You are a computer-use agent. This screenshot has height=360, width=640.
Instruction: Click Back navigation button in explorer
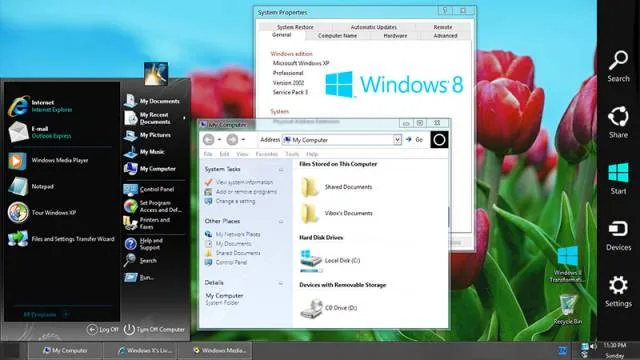[209, 140]
